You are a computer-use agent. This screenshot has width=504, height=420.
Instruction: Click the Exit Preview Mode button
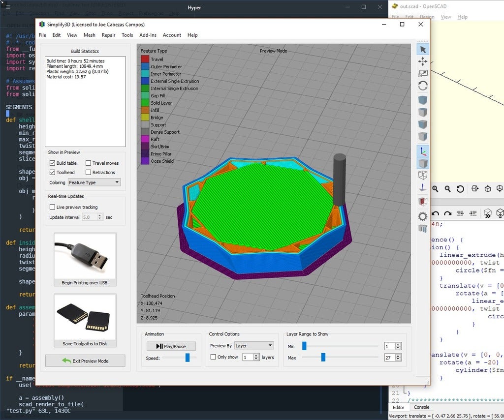(x=85, y=360)
